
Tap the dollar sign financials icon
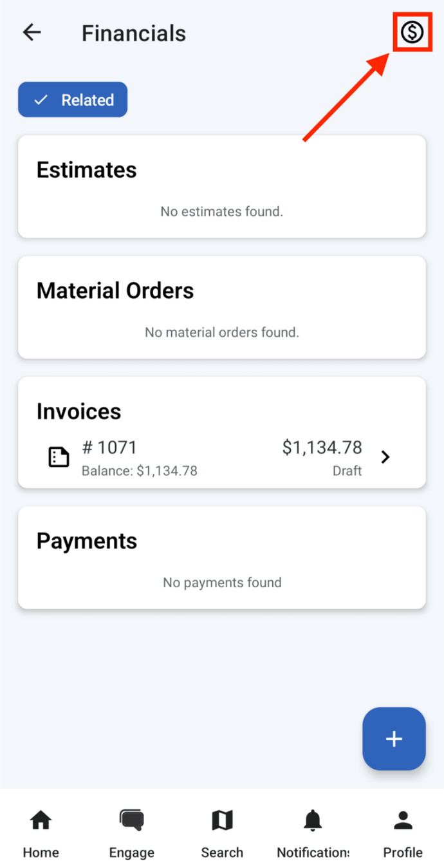tap(412, 32)
